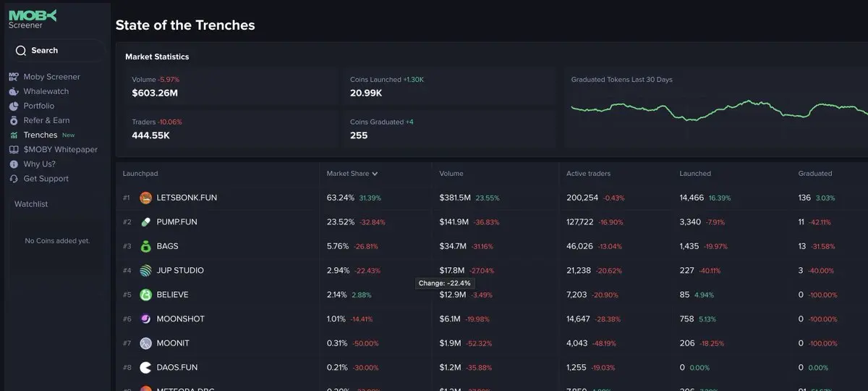Screen dimensions: 868x391
Task: Click the 63.24% market share cell
Action: click(x=341, y=198)
